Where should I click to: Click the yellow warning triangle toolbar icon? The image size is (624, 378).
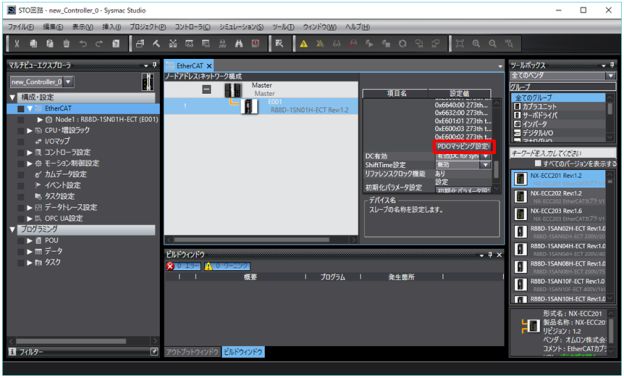[304, 44]
